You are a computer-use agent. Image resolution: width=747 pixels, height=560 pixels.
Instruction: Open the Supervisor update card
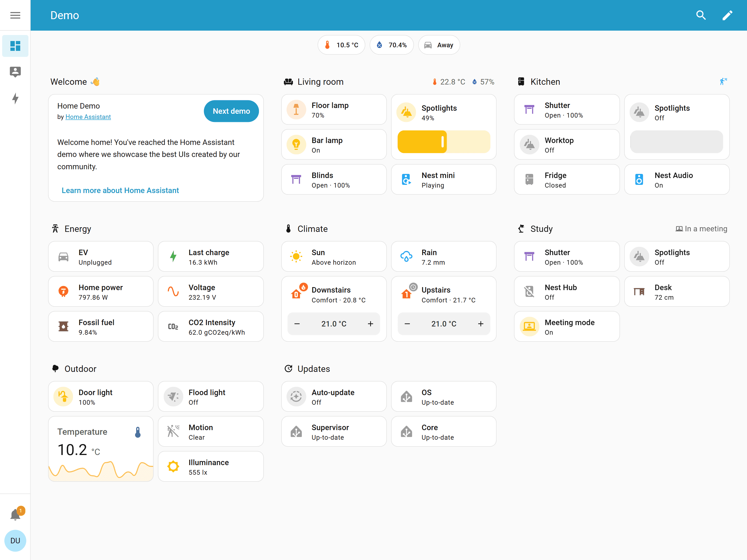click(x=334, y=431)
